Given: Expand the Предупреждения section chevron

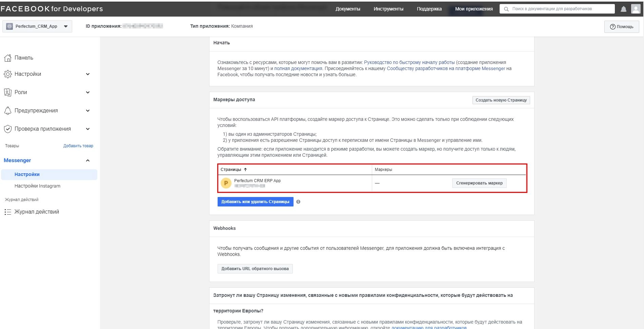Looking at the screenshot, I should coord(88,111).
